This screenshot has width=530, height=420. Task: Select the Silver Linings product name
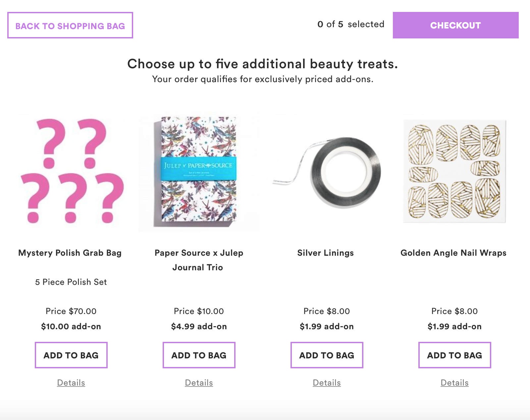click(x=326, y=253)
